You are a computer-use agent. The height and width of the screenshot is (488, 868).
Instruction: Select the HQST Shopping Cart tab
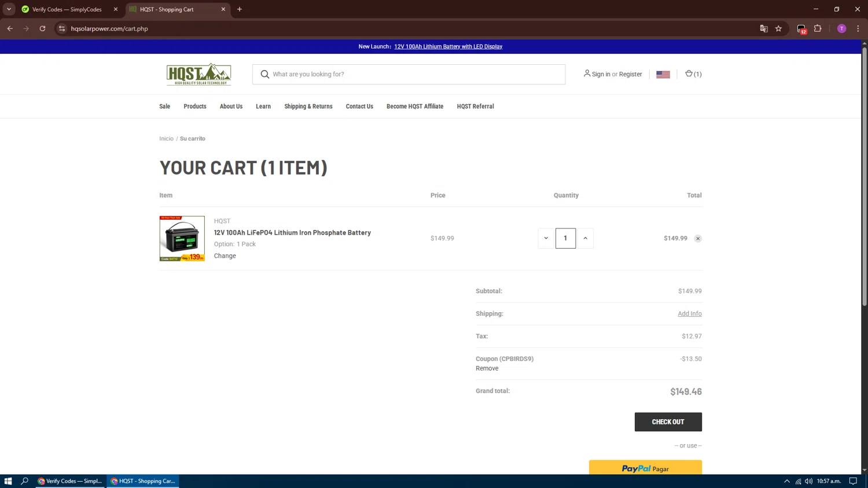[174, 9]
